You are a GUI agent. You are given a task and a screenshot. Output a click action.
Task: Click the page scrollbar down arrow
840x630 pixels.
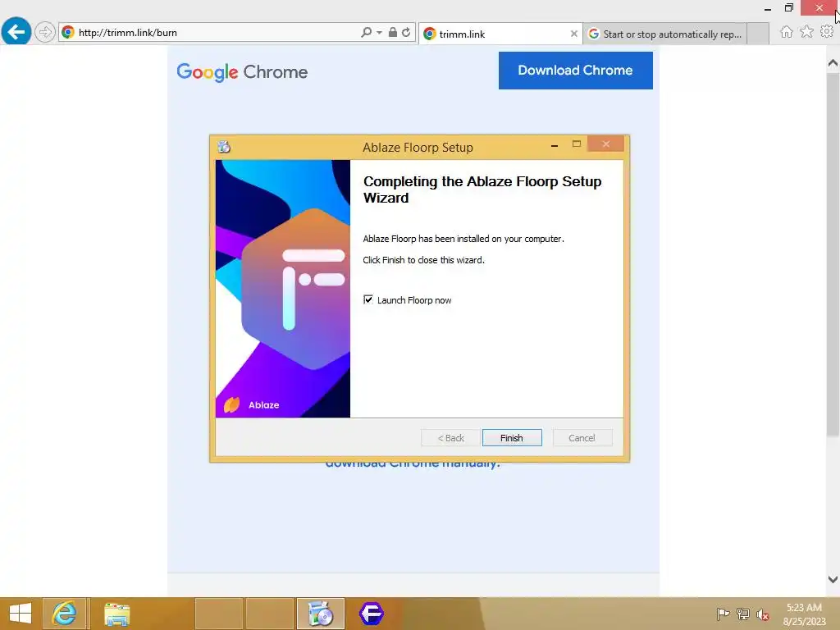[833, 579]
